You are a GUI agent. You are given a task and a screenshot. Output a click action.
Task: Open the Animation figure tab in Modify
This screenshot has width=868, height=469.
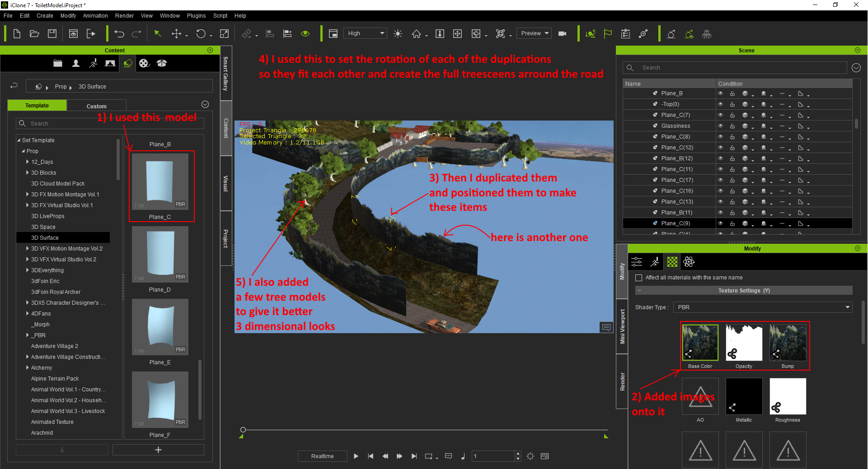655,262
